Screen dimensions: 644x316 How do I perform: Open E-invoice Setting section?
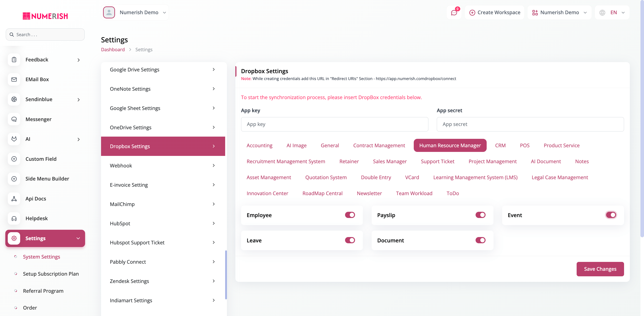tap(163, 185)
